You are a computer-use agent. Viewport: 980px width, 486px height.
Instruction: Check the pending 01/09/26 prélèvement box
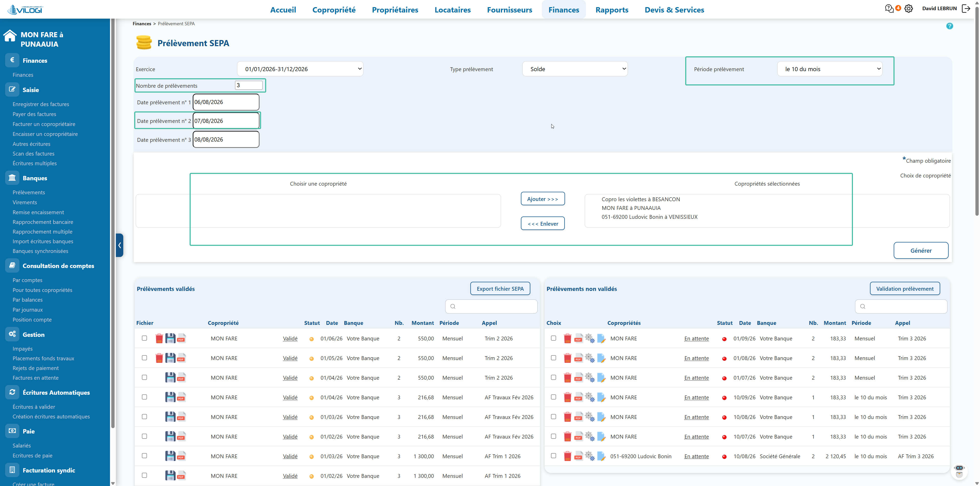point(554,338)
